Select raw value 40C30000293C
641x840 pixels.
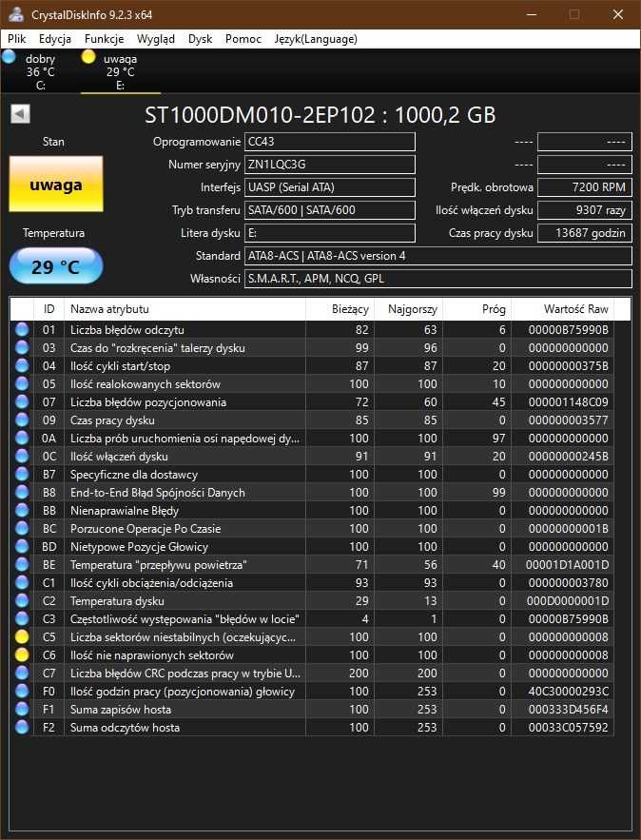pos(568,691)
